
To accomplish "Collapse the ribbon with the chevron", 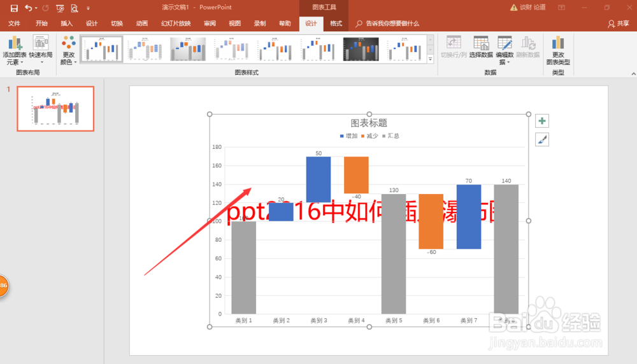I will [x=633, y=73].
